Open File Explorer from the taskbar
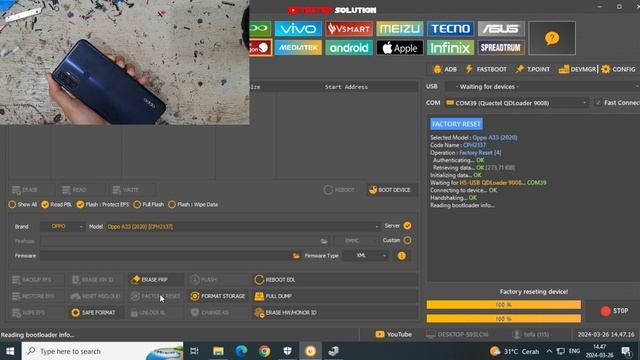This screenshot has width=640, height=360. [218, 351]
